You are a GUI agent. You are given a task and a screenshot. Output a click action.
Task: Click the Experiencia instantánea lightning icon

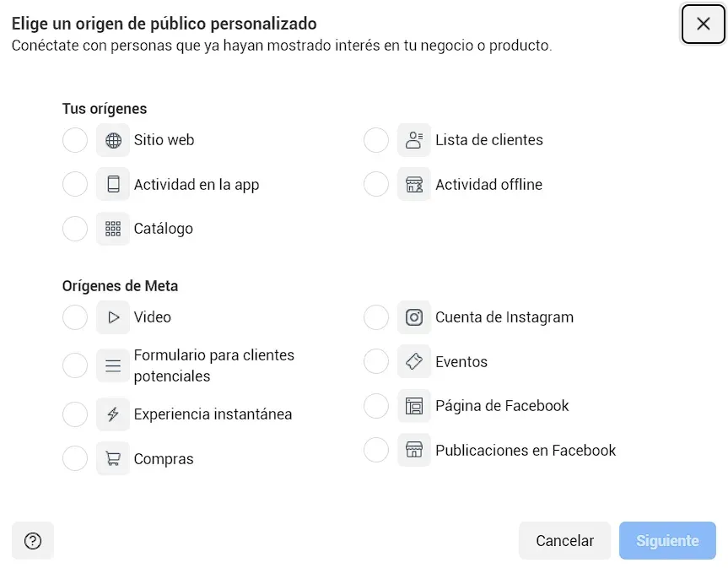click(112, 414)
